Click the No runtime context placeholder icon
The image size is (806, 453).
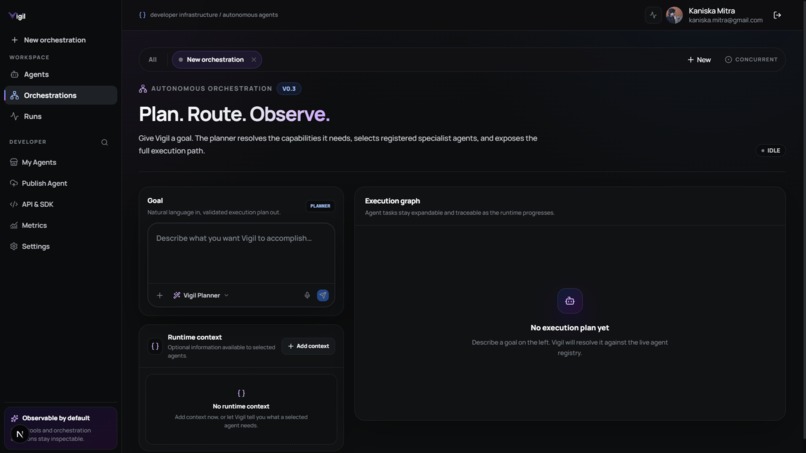(x=241, y=393)
